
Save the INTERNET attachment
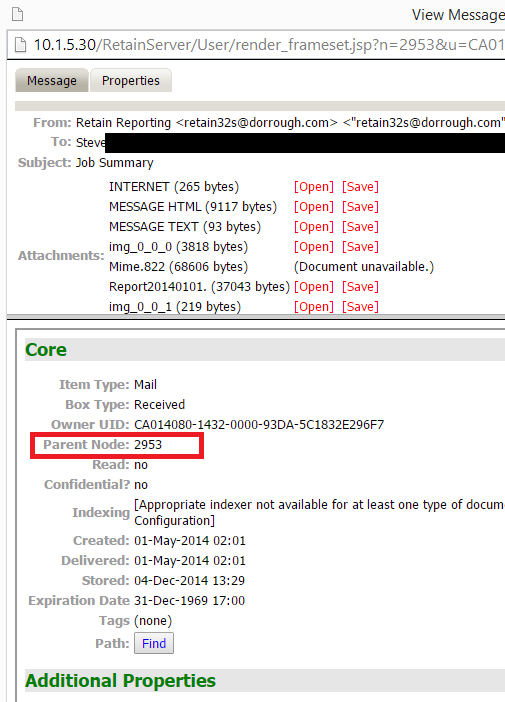click(360, 187)
